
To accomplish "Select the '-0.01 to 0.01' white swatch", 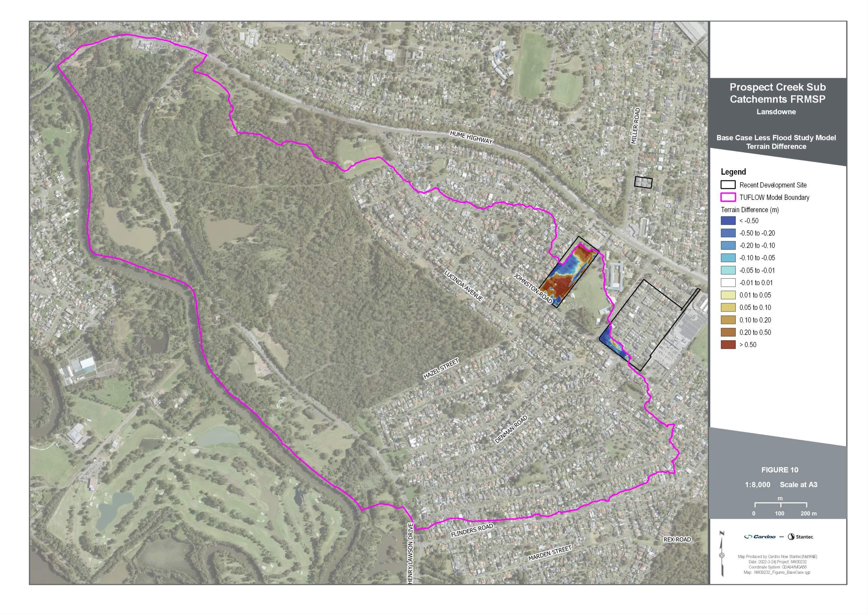I will coord(728,282).
